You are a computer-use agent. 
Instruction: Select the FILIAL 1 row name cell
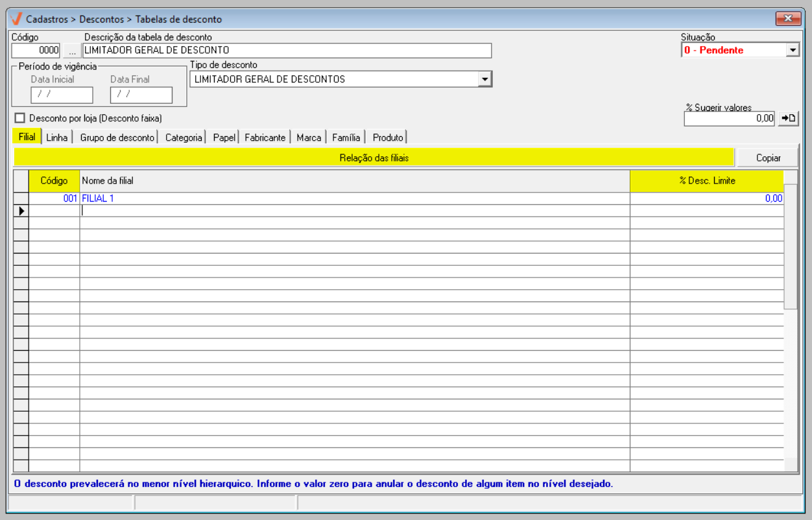click(354, 198)
